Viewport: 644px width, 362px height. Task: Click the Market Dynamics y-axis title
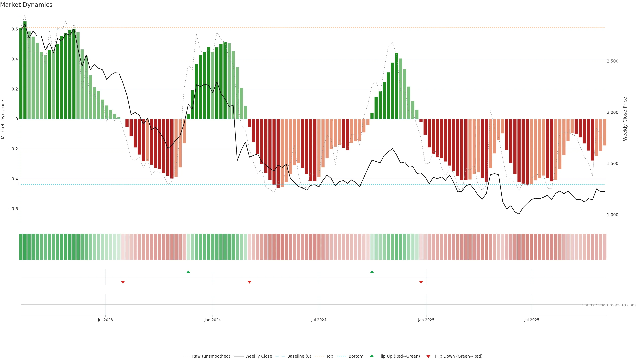[3, 119]
